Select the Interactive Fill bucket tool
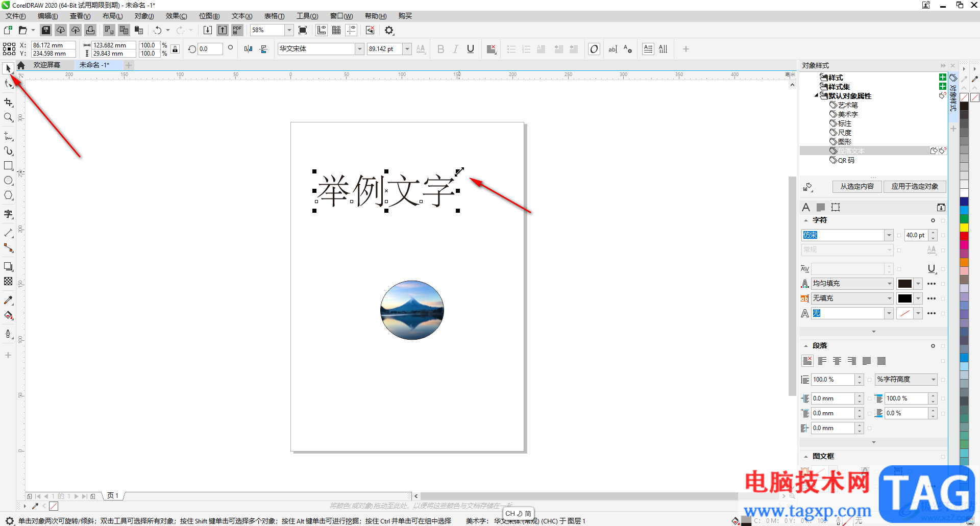This screenshot has width=980, height=526. pyautogui.click(x=8, y=315)
